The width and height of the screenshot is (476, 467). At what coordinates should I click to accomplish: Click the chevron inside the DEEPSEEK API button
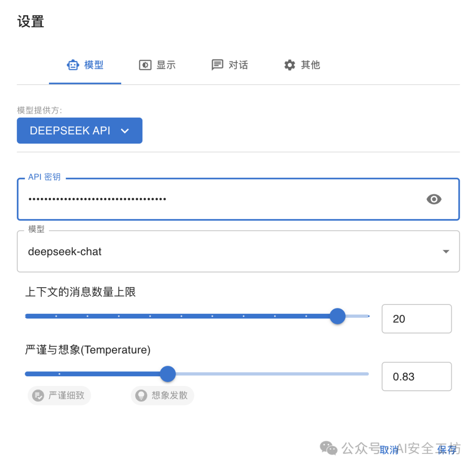pos(125,130)
